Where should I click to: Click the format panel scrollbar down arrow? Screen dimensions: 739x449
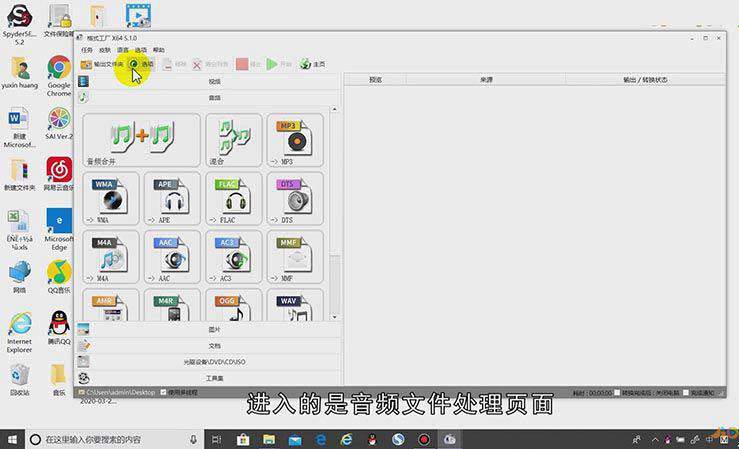pos(335,317)
